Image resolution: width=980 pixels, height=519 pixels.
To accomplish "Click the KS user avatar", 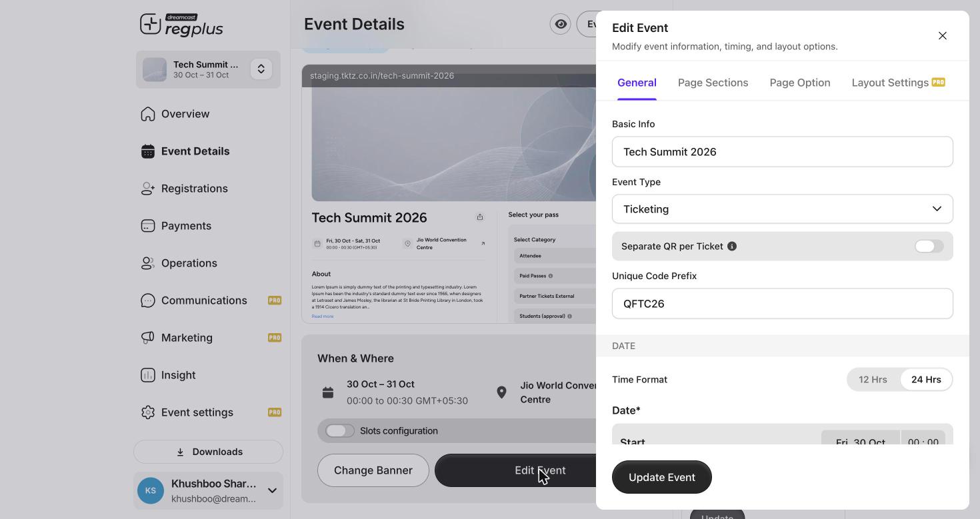I will tap(151, 490).
